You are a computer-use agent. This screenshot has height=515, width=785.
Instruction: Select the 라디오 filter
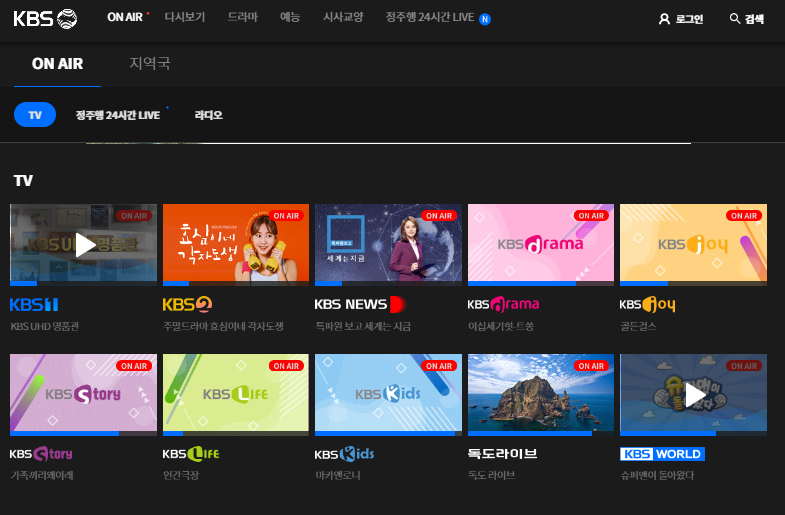[x=209, y=115]
